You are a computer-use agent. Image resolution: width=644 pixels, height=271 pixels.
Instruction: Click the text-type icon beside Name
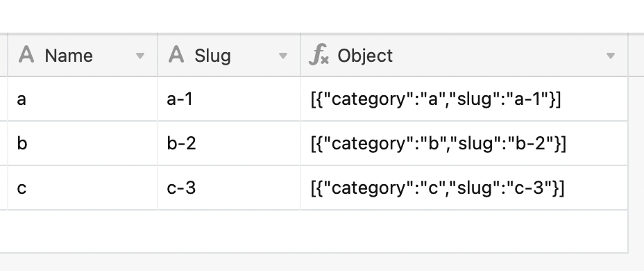(x=26, y=55)
